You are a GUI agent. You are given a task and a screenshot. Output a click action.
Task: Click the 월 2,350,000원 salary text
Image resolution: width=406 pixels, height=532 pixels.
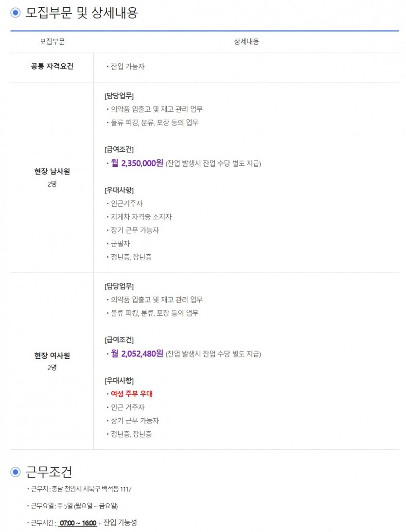[137, 163]
